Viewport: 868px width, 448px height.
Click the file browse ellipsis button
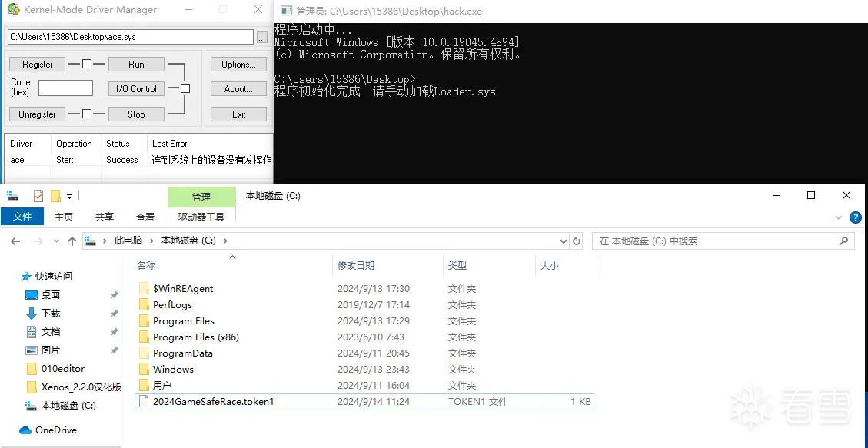[x=262, y=37]
